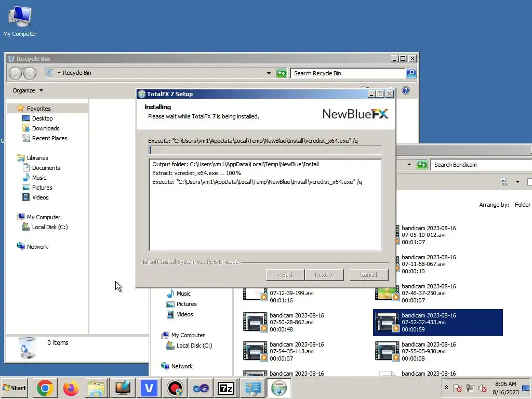
Task: Click the Recycle Bin address bar icon
Action: tap(49, 73)
